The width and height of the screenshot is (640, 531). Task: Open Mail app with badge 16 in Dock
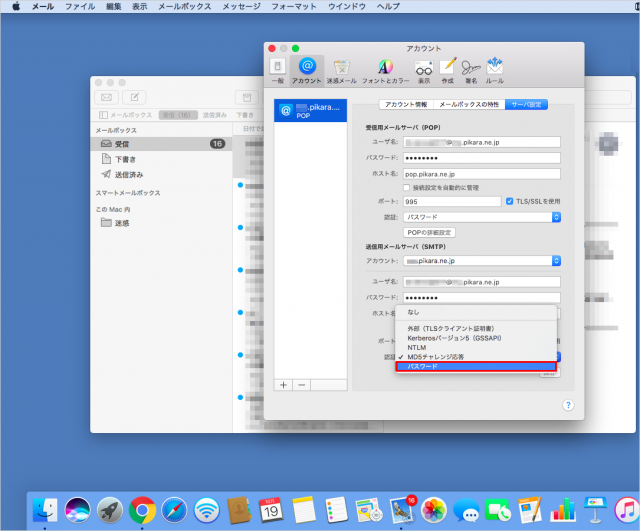coord(402,510)
